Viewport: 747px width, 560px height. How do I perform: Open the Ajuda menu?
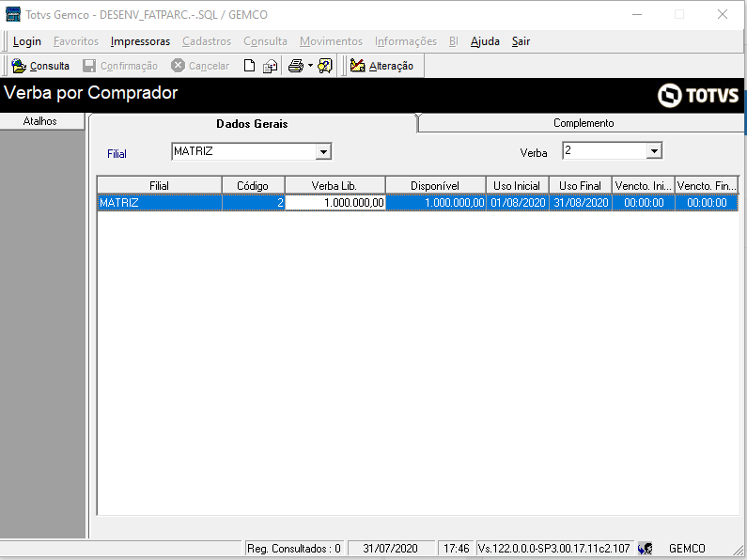click(485, 41)
